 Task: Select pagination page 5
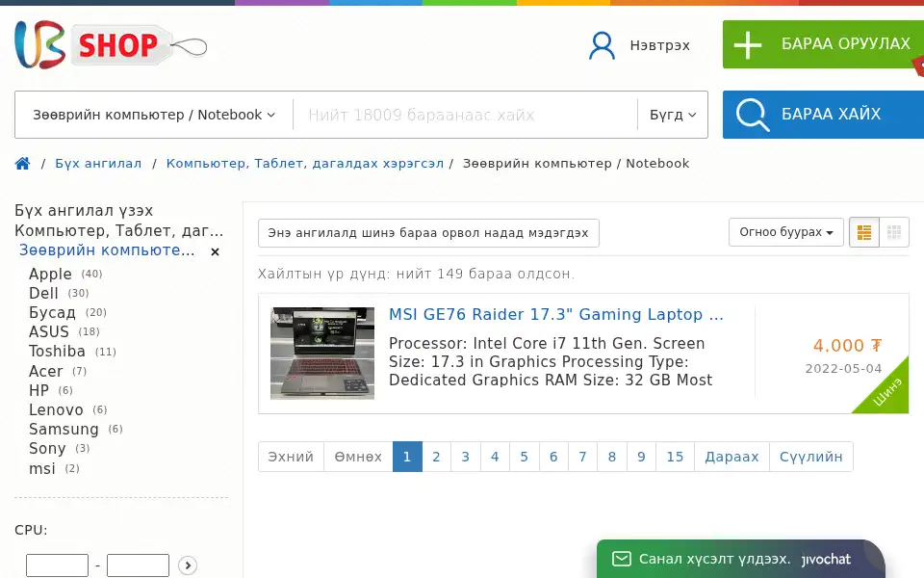coord(525,457)
